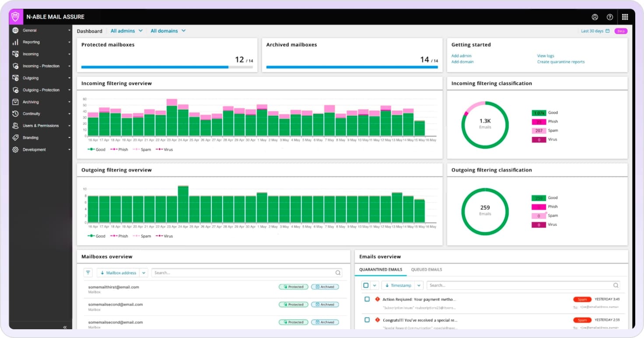Viewport: 644px width, 338px height.
Task: Click the Beta badge button
Action: coord(621,31)
